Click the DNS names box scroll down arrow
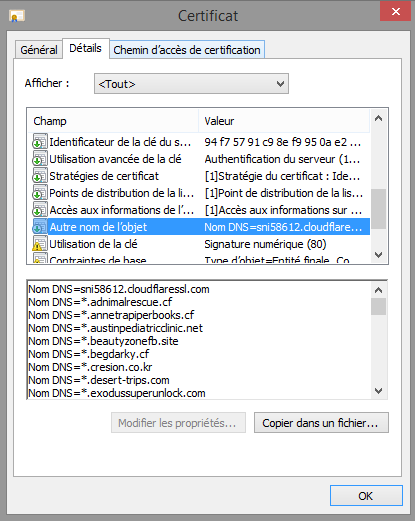 pos(379,390)
